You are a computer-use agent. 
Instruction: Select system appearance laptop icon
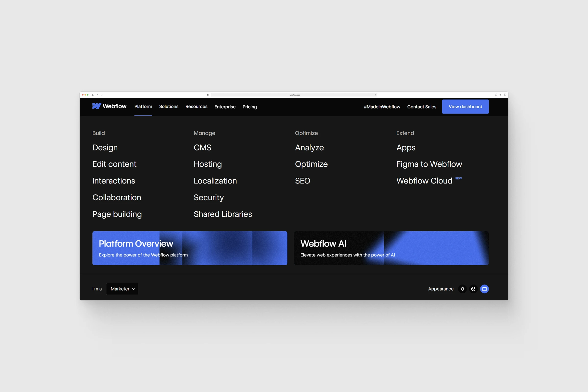pos(484,289)
